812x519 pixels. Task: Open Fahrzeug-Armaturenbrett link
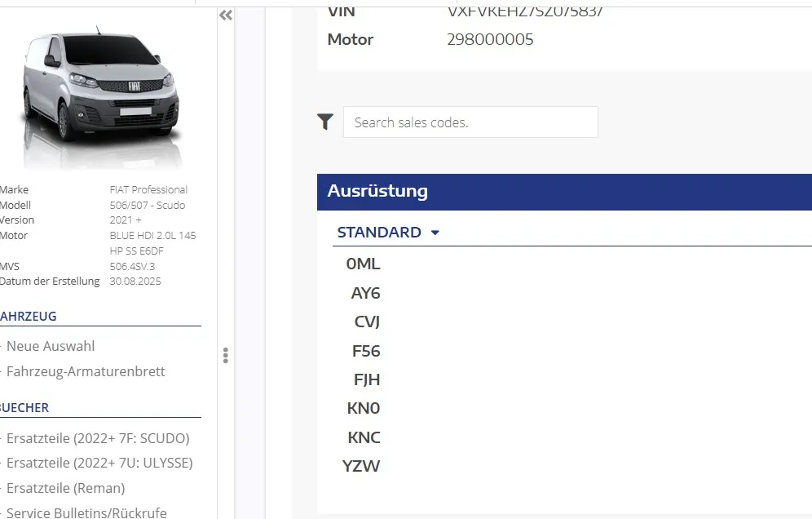click(x=86, y=371)
